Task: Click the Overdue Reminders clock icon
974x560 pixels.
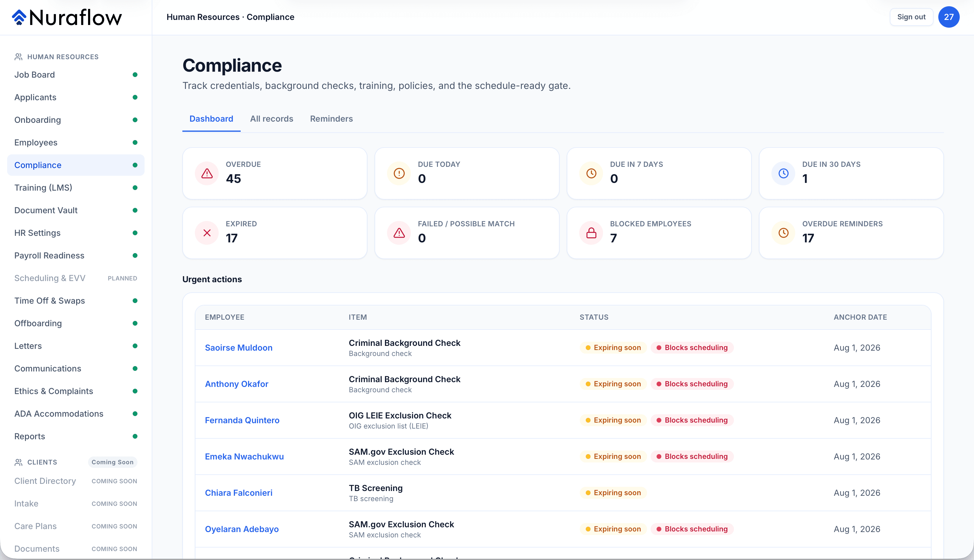Action: click(x=783, y=233)
